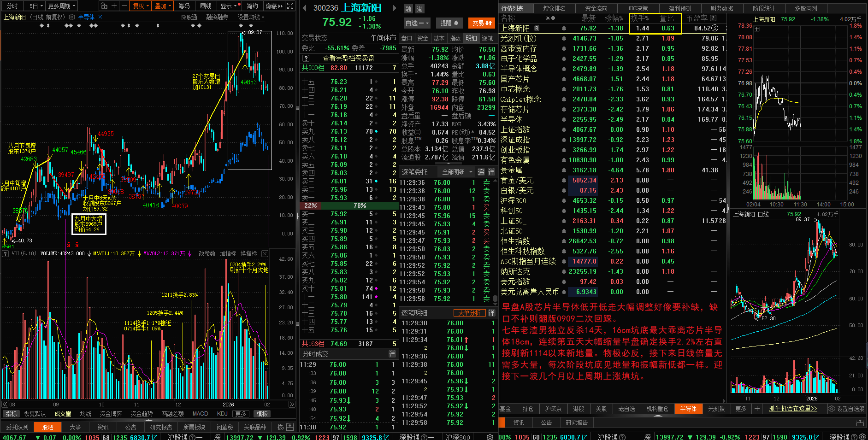Close the VOL indicator panel
868x440 pixels.
(265, 253)
